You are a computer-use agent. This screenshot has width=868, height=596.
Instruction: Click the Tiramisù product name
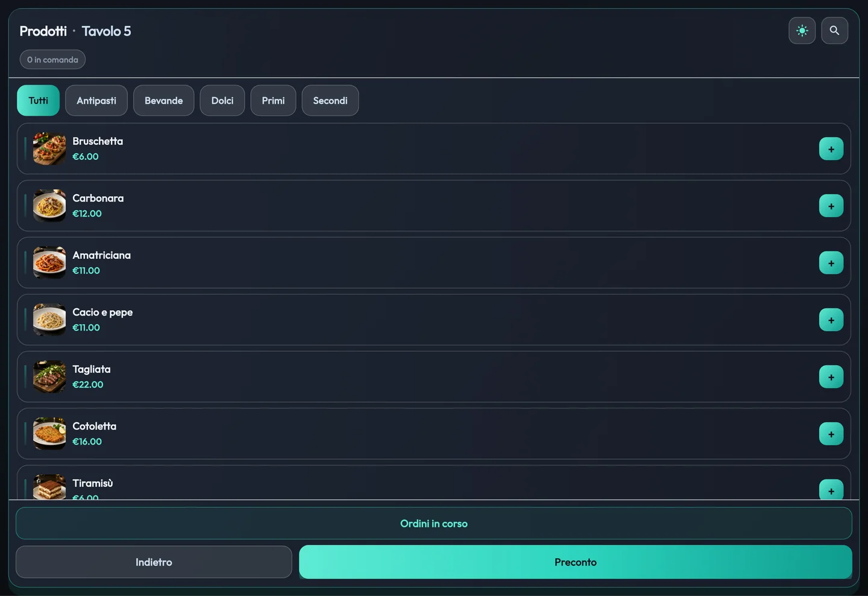93,483
